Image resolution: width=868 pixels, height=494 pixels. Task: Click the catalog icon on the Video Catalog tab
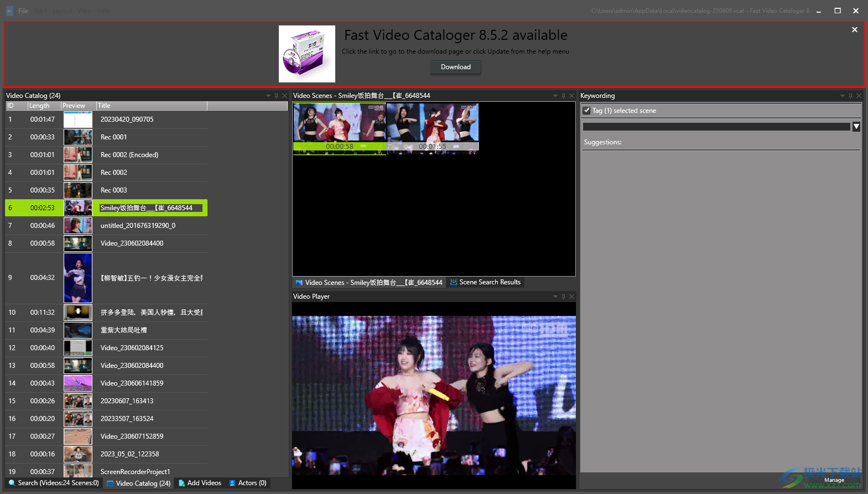(x=110, y=483)
